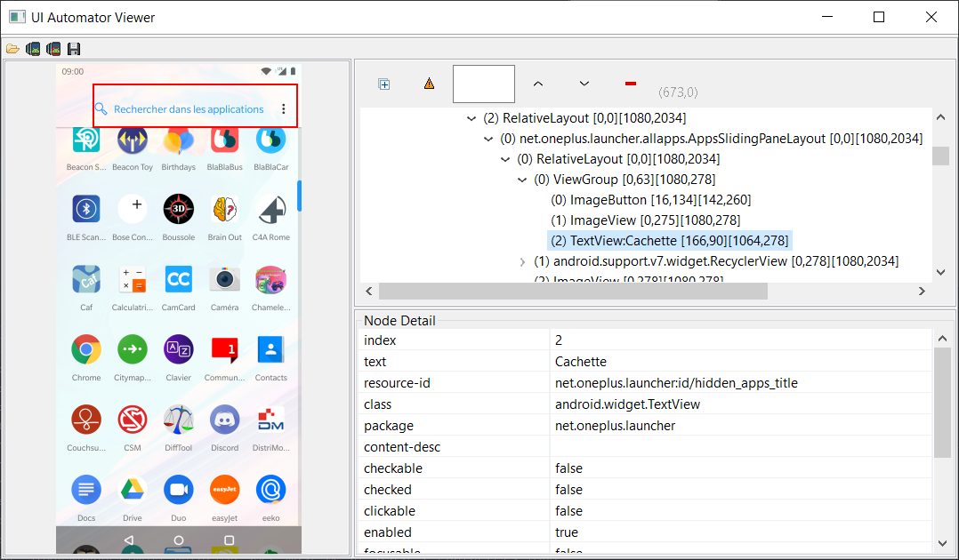The height and width of the screenshot is (560, 959).
Task: Click the compressed hierarchy screenshot icon
Action: tap(53, 49)
